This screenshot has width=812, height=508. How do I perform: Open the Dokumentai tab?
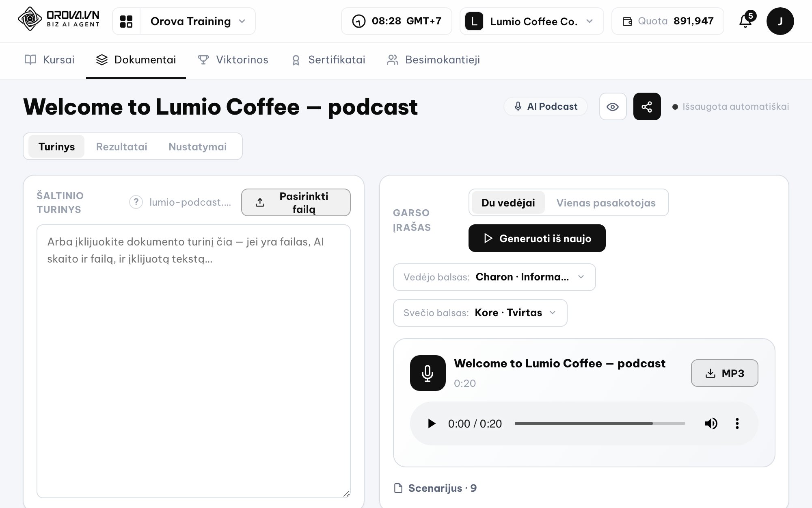pyautogui.click(x=136, y=60)
